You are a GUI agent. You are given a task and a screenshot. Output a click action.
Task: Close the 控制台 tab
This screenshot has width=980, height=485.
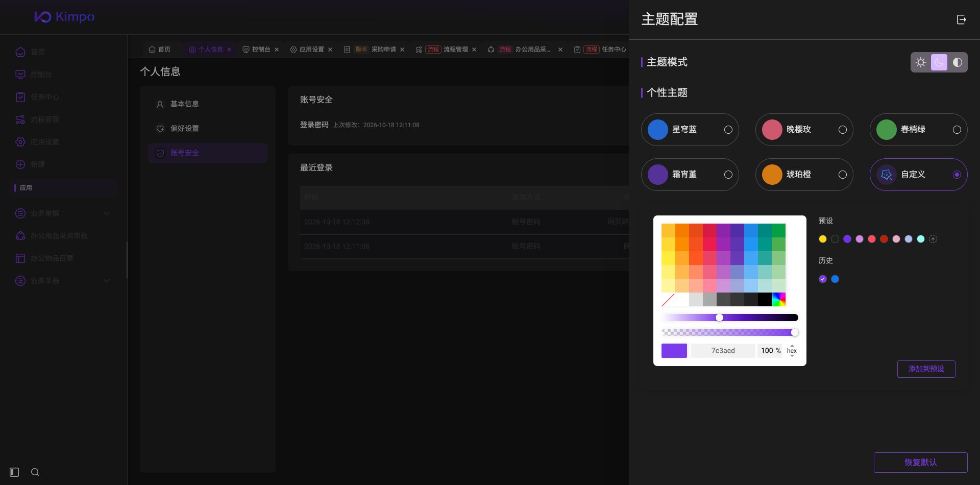(x=277, y=50)
